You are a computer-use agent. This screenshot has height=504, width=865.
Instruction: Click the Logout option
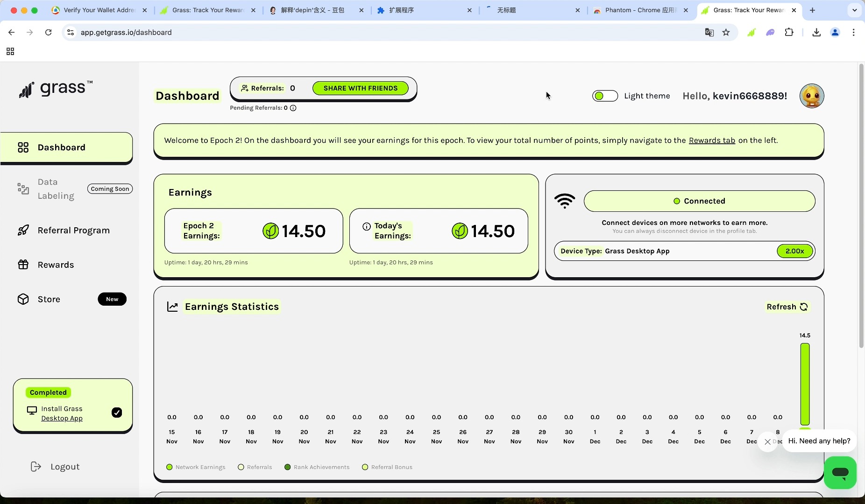(x=55, y=467)
